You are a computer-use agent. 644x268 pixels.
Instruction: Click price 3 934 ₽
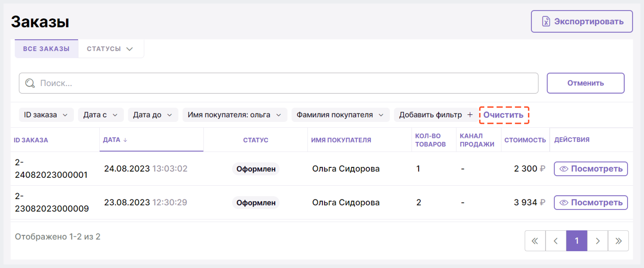pyautogui.click(x=530, y=202)
